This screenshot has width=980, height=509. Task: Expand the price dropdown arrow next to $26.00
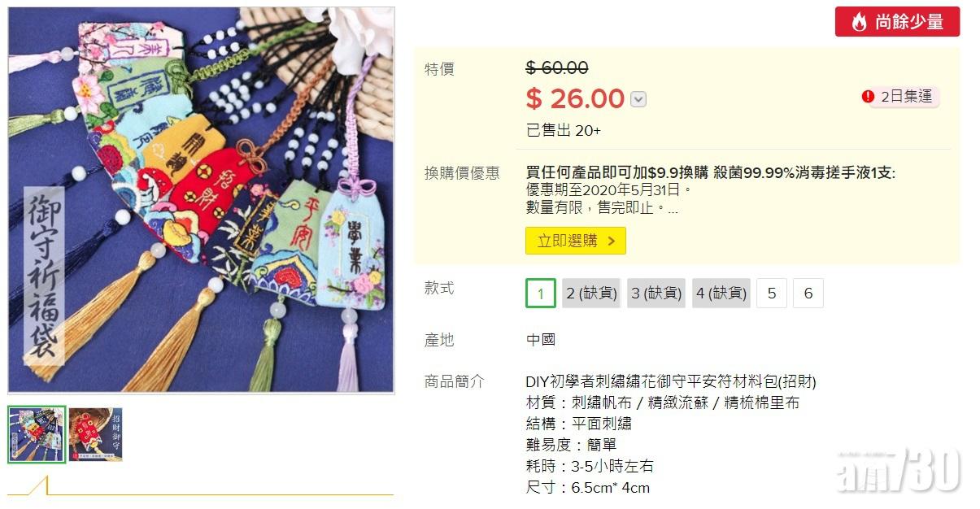[638, 99]
